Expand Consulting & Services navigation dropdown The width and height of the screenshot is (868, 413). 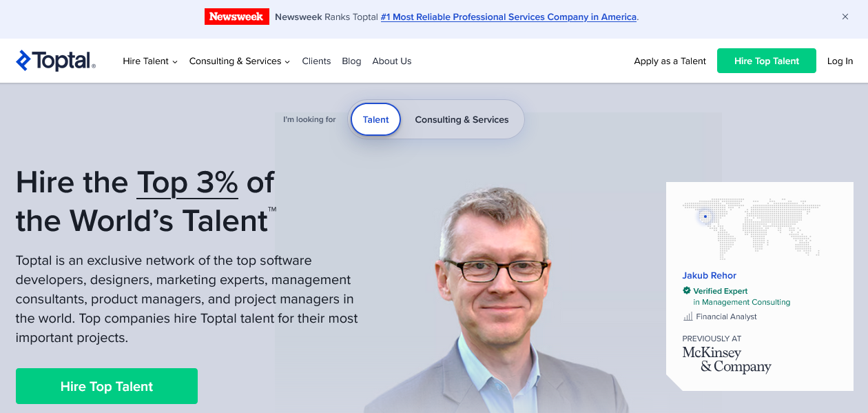coord(239,61)
